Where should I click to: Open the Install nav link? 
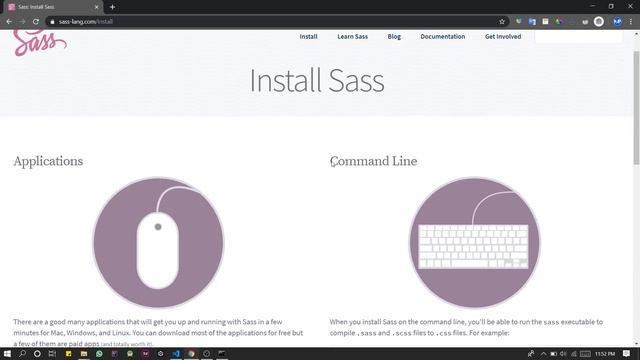click(x=308, y=36)
